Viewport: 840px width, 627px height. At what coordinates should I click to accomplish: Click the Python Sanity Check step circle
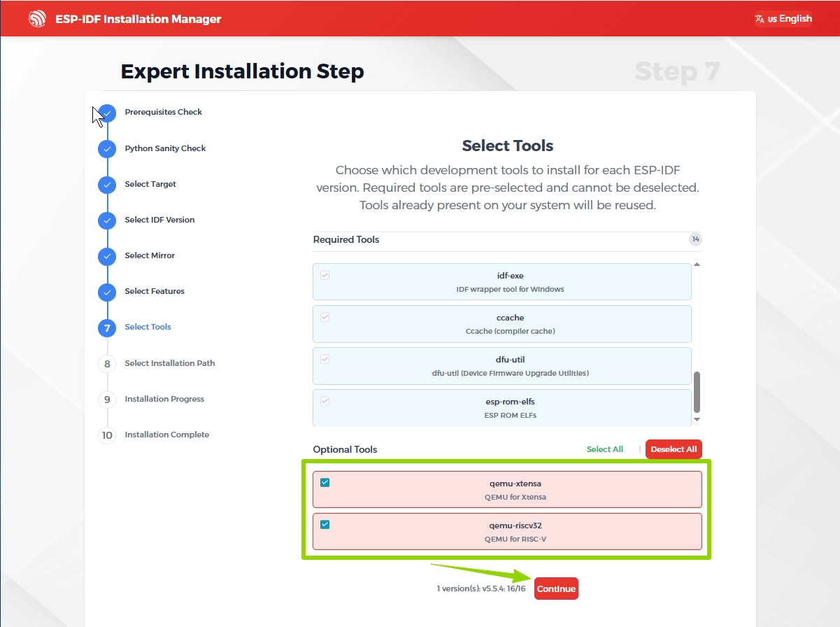(x=107, y=148)
